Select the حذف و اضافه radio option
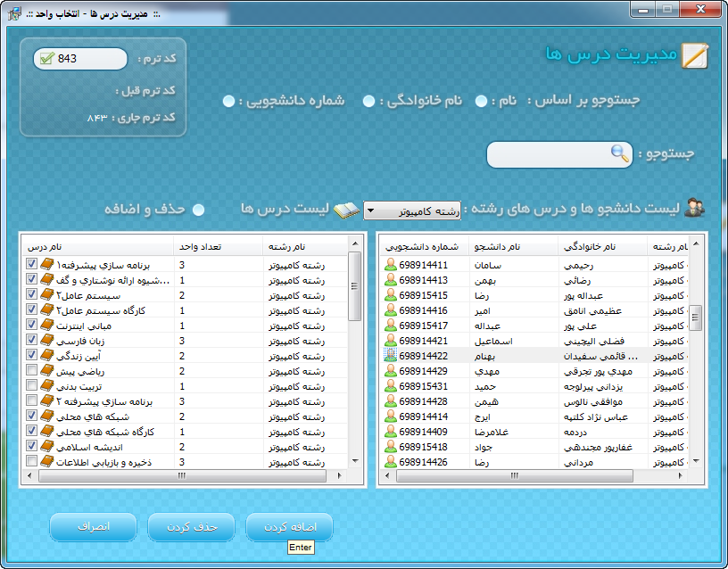Image resolution: width=728 pixels, height=569 pixels. coord(199,209)
